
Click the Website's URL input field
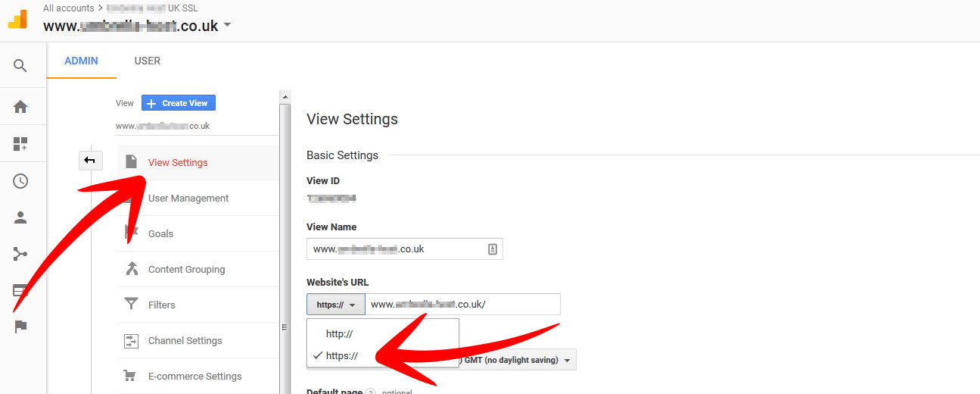click(463, 305)
